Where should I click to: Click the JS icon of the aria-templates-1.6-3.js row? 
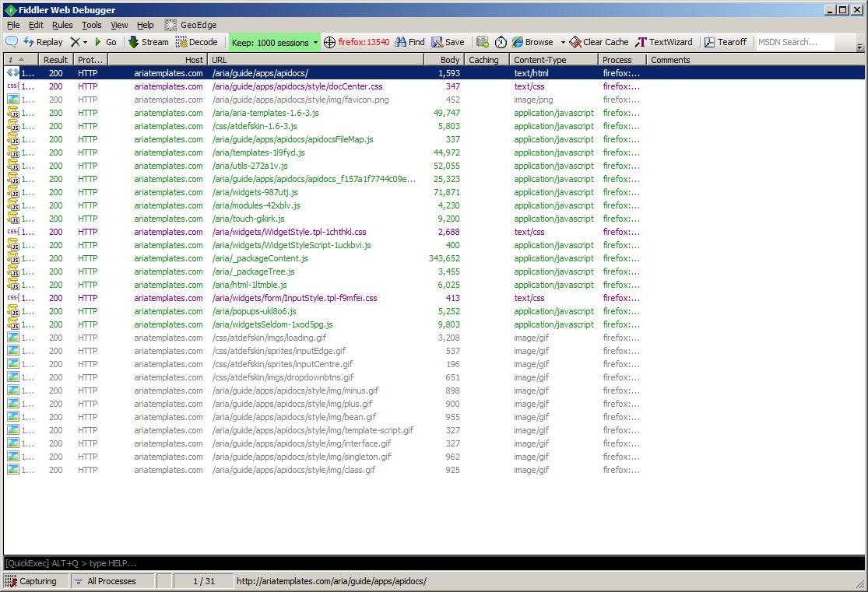(x=12, y=112)
